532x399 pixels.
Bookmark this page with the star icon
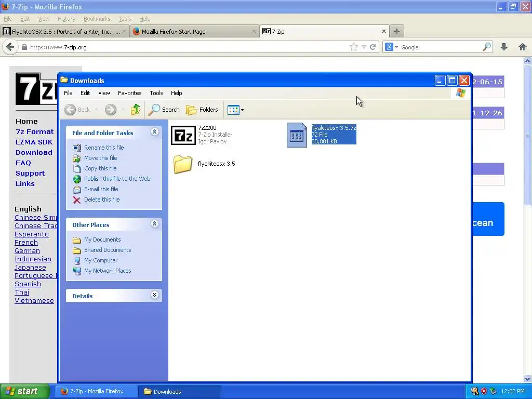click(353, 47)
